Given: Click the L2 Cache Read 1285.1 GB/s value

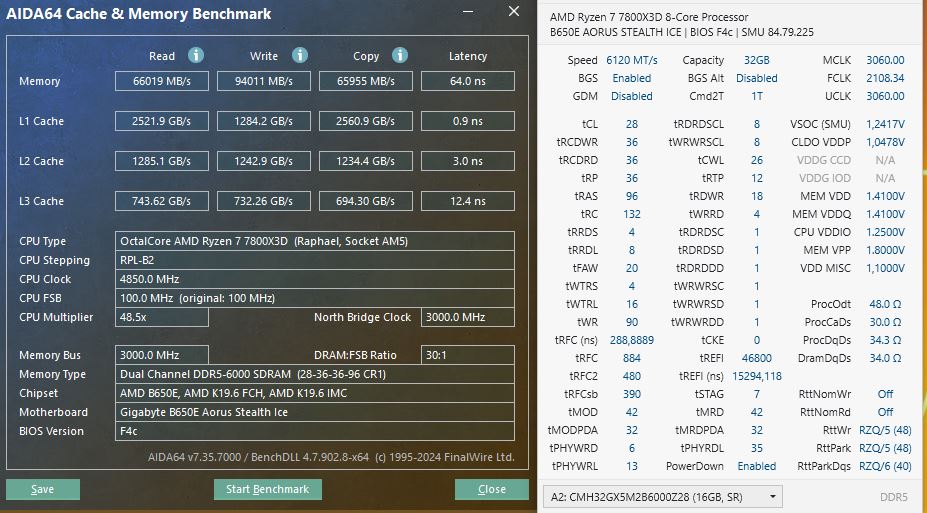Looking at the screenshot, I should pos(161,161).
